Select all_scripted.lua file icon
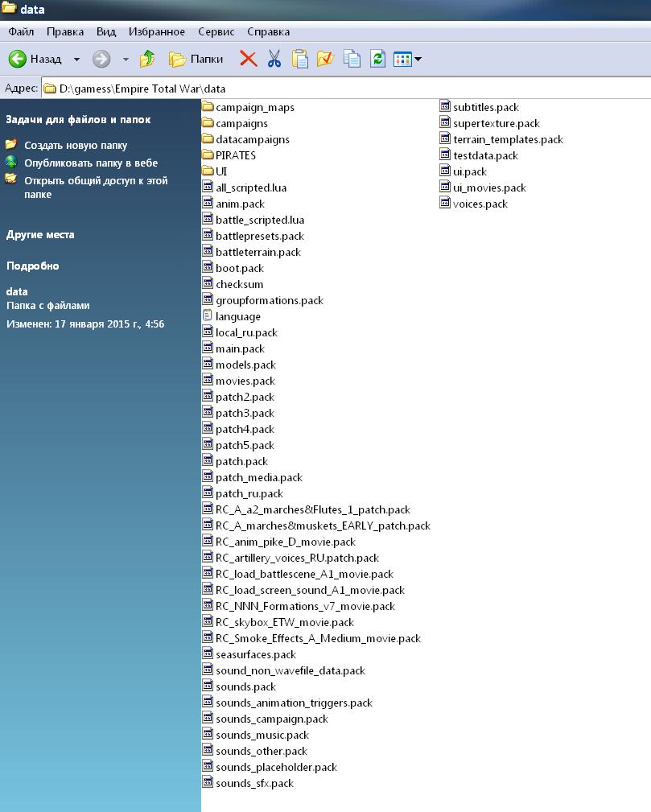 [208, 187]
